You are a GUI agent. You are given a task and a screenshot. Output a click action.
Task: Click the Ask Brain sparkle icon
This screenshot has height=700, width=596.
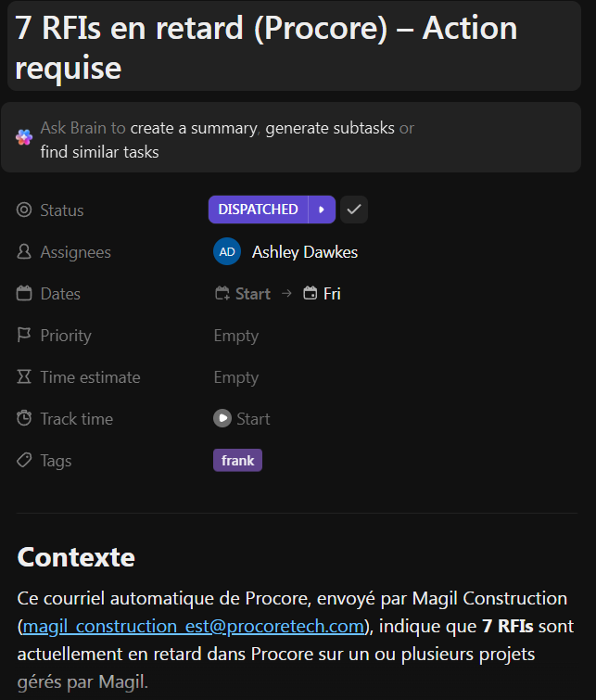(x=24, y=137)
